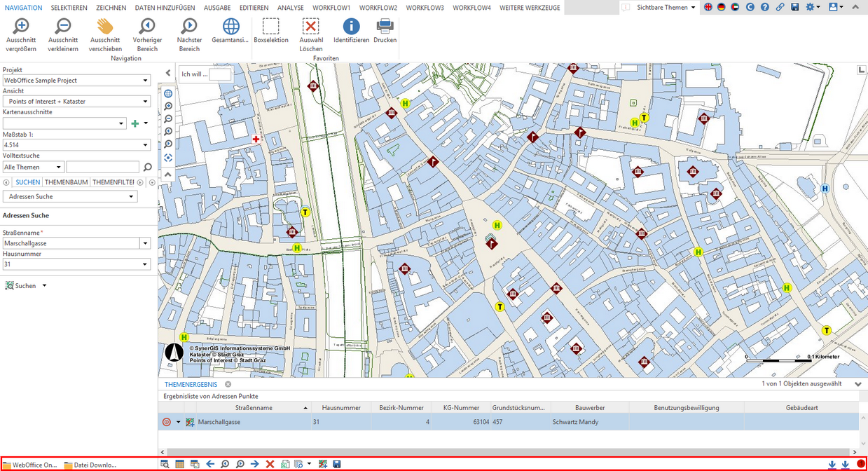Export the result list to Excel
This screenshot has height=471, width=868.
[x=284, y=463]
